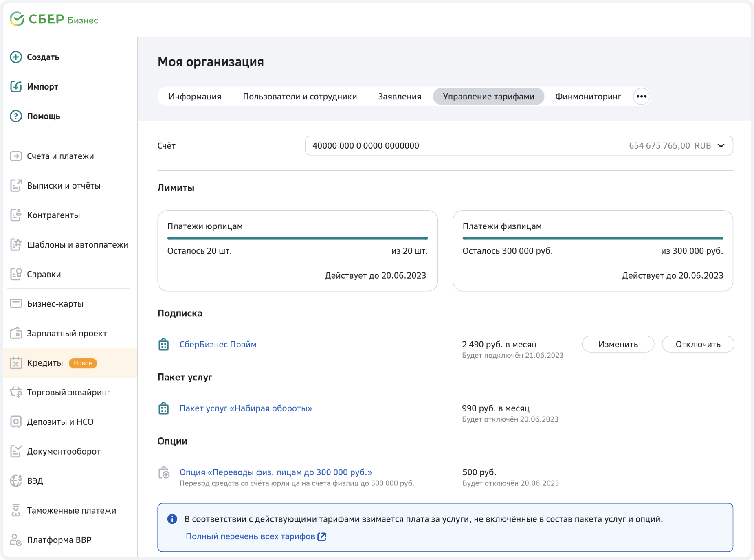Click the Контрагенты menu label
754x560 pixels.
[x=53, y=215]
